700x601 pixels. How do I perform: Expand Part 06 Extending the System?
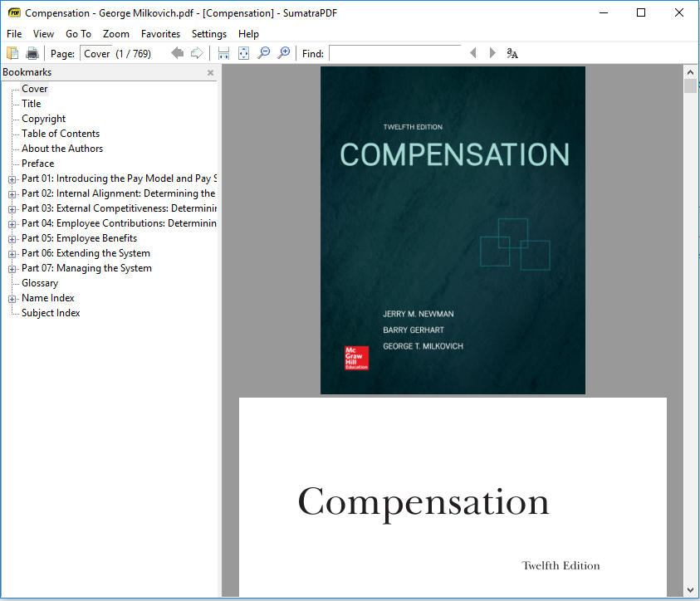click(x=12, y=254)
